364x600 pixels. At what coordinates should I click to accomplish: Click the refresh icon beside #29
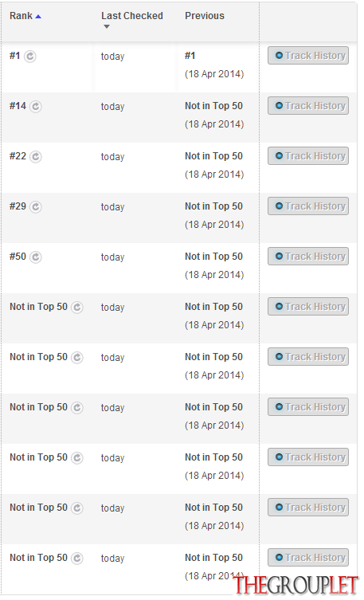pyautogui.click(x=36, y=207)
